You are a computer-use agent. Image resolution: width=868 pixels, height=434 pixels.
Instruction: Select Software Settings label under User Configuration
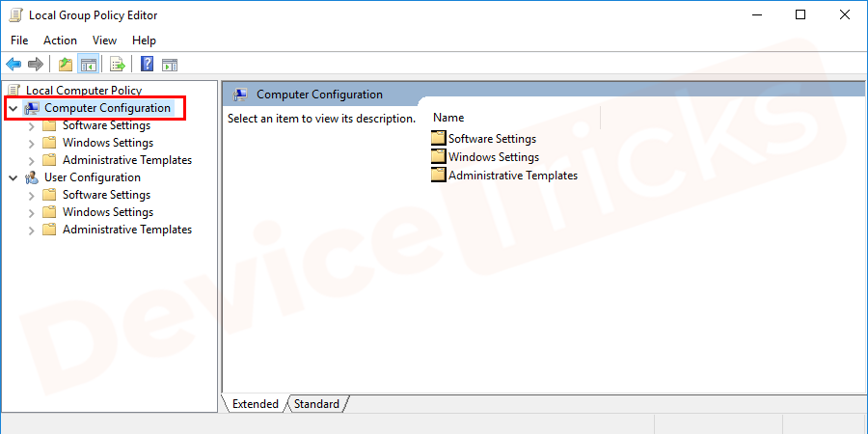tap(107, 195)
